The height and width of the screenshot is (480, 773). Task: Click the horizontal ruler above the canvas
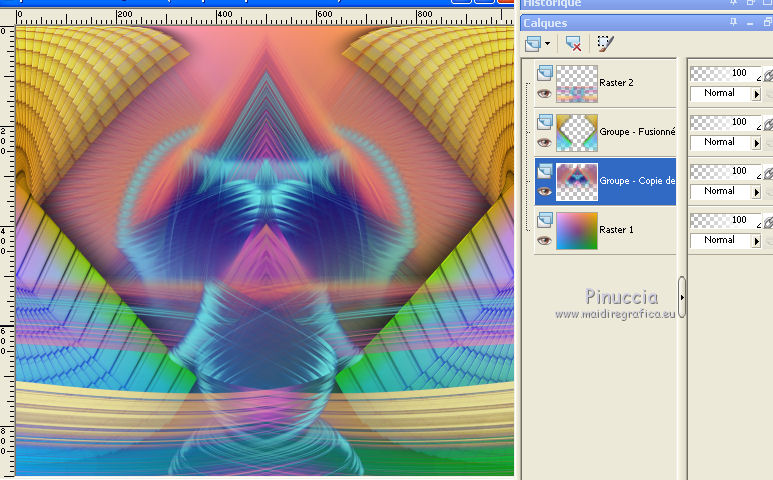click(265, 17)
